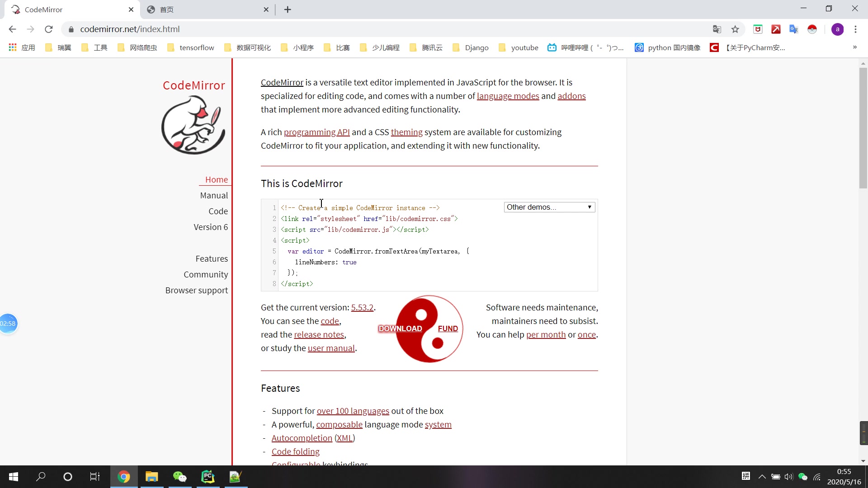Click the browser forward arrow
Viewport: 868px width, 488px height.
coord(30,29)
